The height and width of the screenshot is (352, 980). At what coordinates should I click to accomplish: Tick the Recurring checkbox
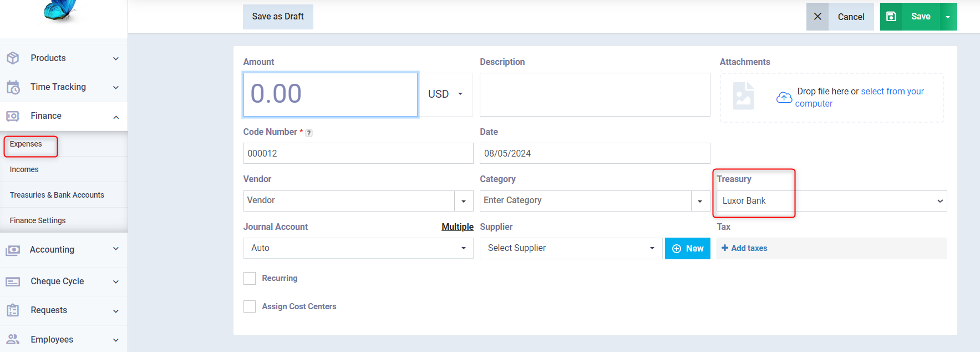click(250, 278)
